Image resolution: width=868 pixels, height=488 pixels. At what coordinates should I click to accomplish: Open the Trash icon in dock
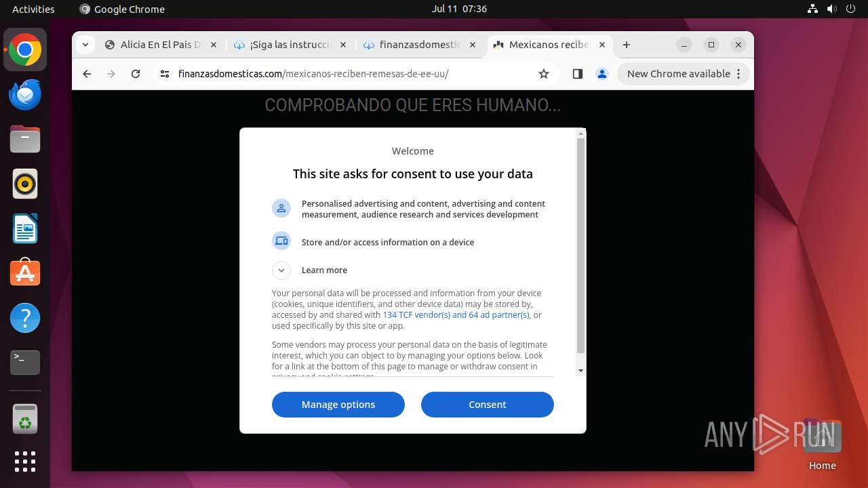tap(25, 420)
